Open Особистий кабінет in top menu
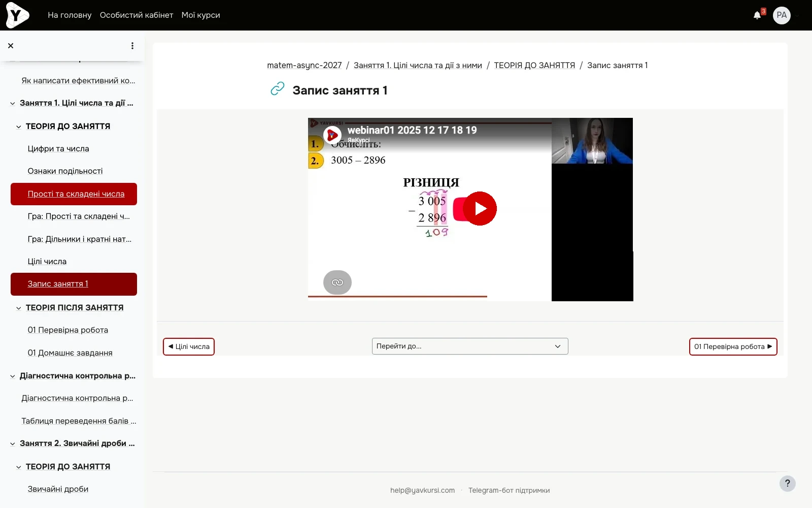The width and height of the screenshot is (812, 508). pos(137,15)
